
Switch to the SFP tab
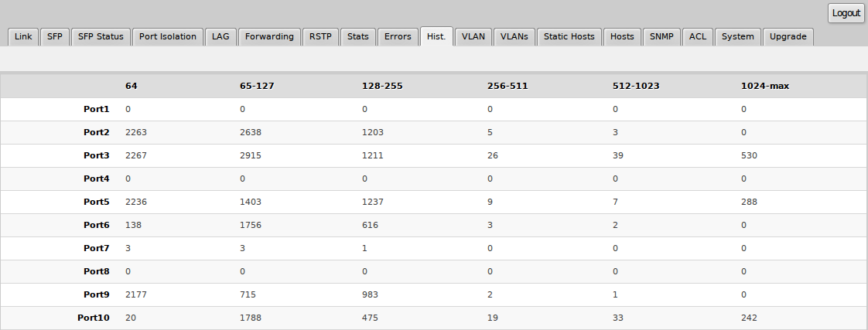55,37
